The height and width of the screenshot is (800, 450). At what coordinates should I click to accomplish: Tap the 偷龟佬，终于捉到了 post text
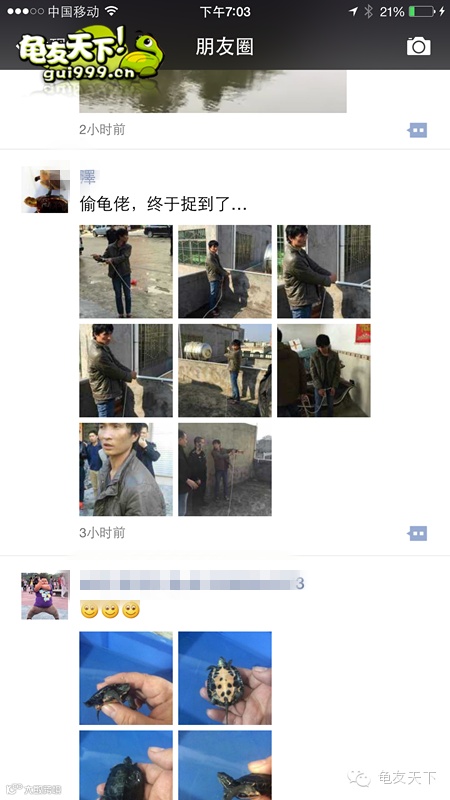pos(163,205)
